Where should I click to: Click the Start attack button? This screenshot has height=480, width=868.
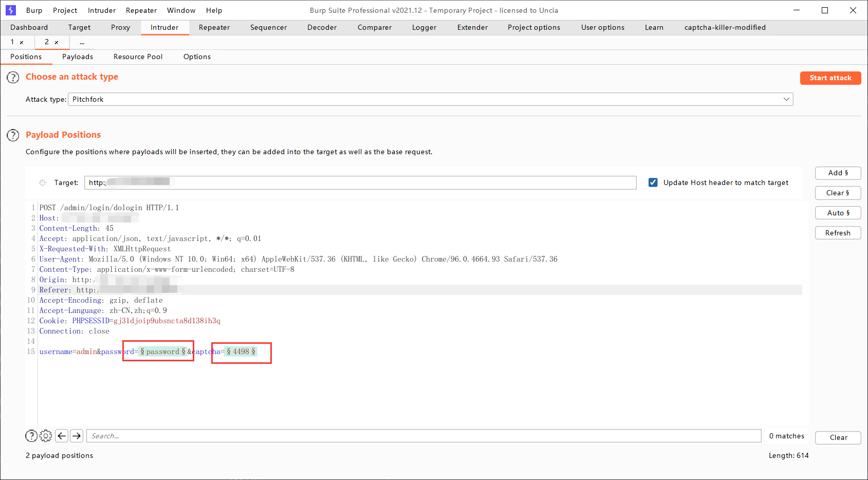[830, 78]
